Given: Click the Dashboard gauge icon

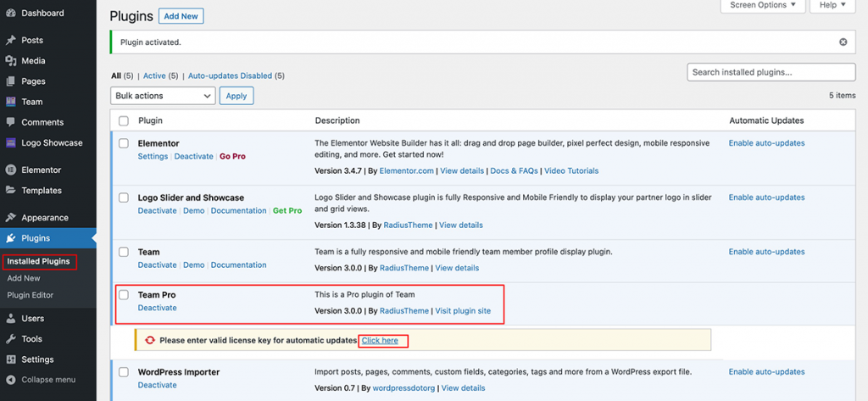Looking at the screenshot, I should (x=10, y=13).
